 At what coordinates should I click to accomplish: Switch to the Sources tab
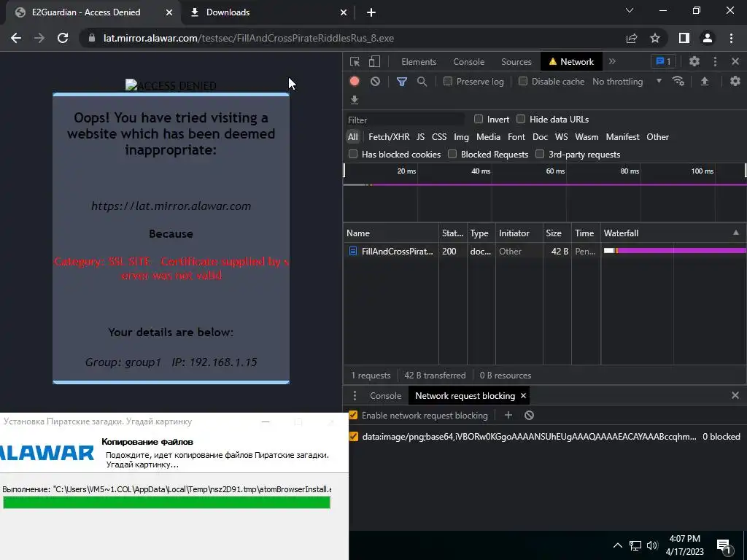click(516, 62)
